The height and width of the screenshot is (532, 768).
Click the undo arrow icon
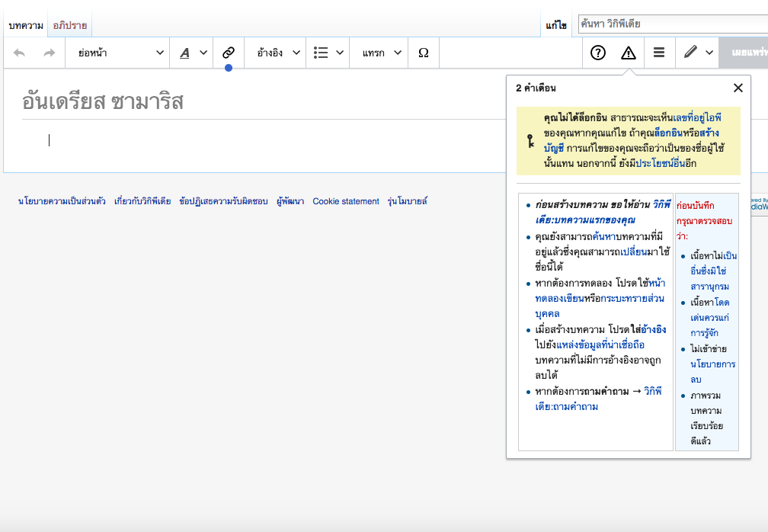[x=19, y=53]
